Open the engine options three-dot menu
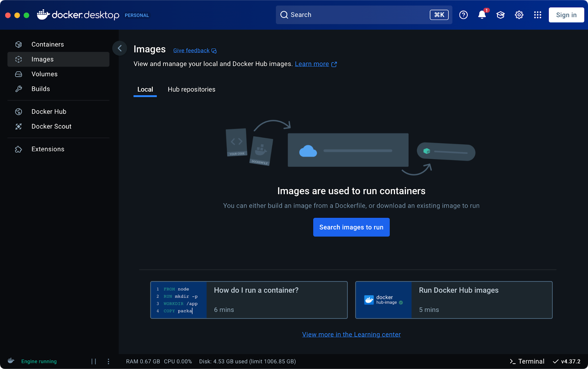The width and height of the screenshot is (588, 369). [108, 361]
